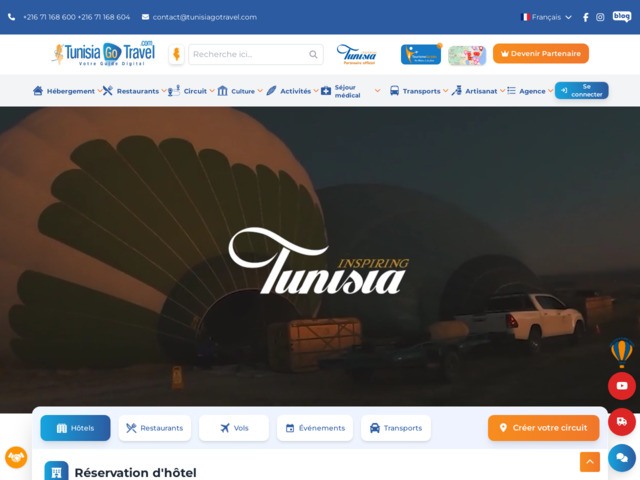The height and width of the screenshot is (480, 640).
Task: Click the search magnifier icon
Action: pos(313,54)
